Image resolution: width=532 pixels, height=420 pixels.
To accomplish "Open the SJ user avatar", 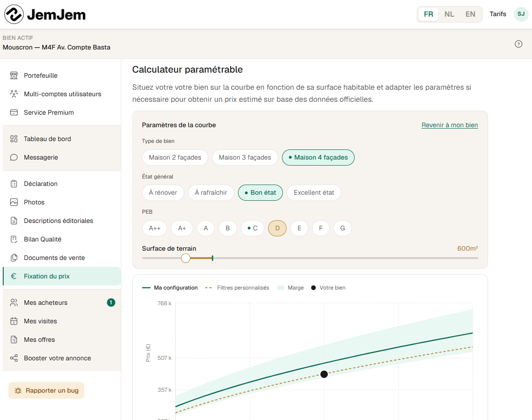I will 521,14.
